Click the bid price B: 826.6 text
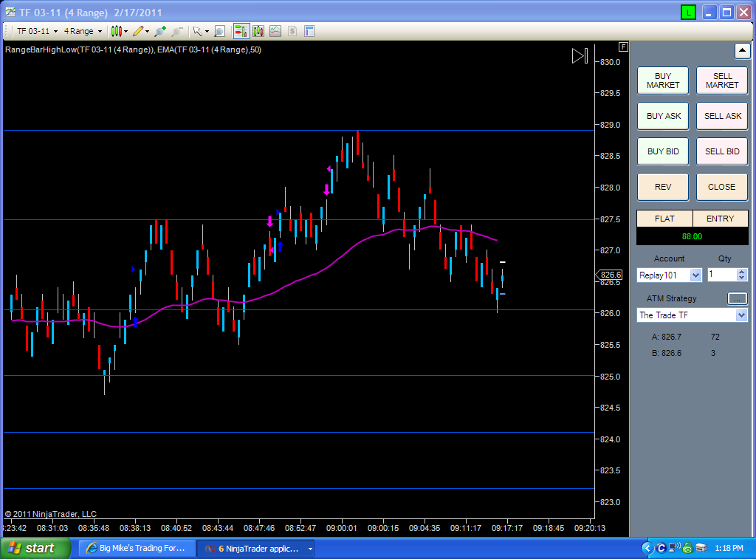The height and width of the screenshot is (559, 756). [667, 353]
